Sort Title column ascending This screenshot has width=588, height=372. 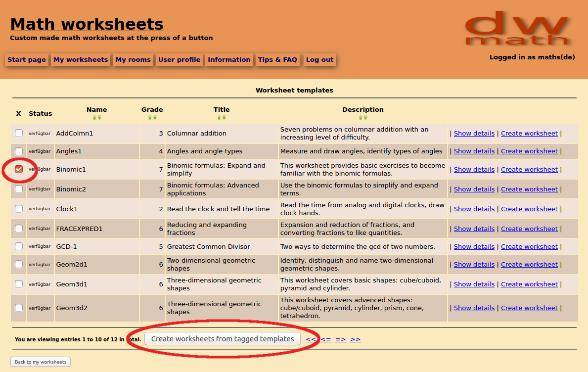219,117
